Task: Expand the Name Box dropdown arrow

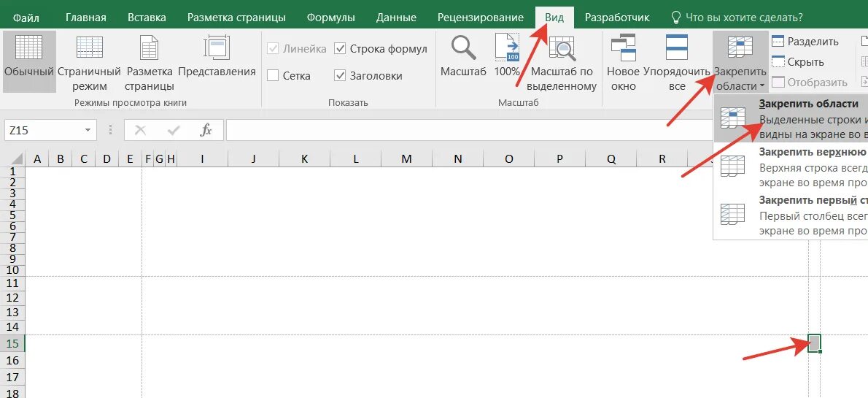Action: pyautogui.click(x=88, y=130)
